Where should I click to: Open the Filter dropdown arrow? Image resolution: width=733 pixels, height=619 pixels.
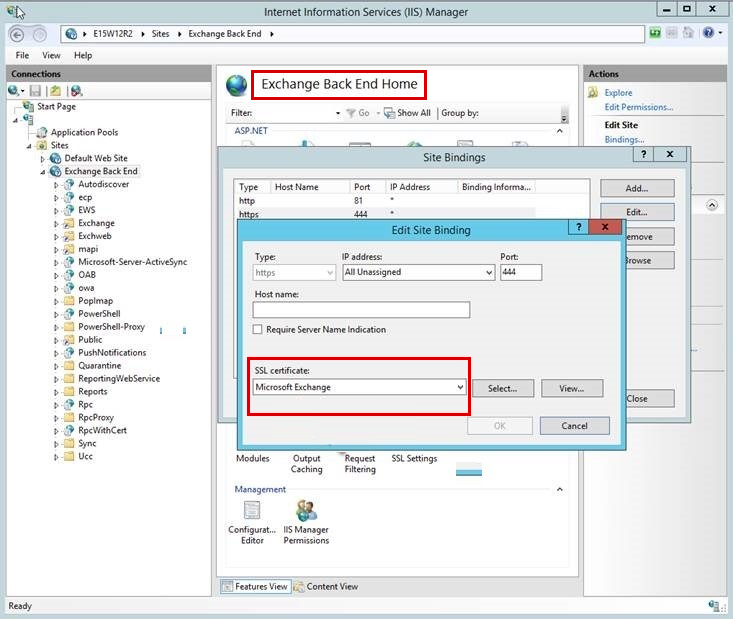[338, 113]
